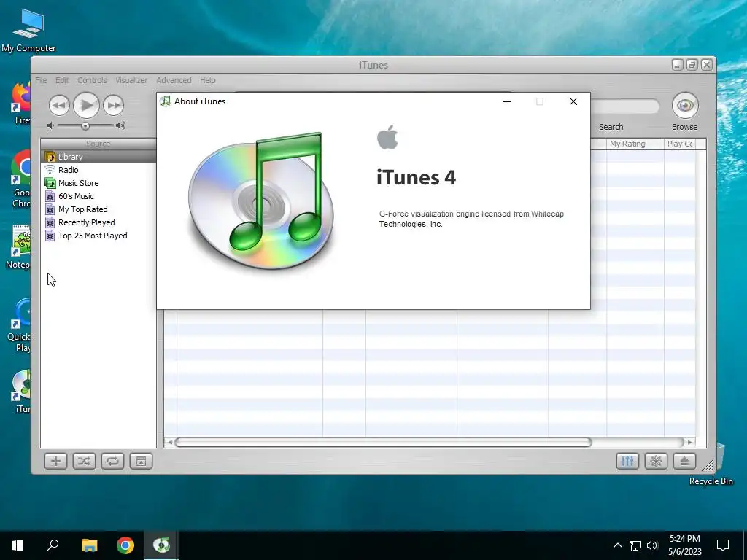Open Windows taskbar search
The height and width of the screenshot is (560, 747).
[x=53, y=545]
